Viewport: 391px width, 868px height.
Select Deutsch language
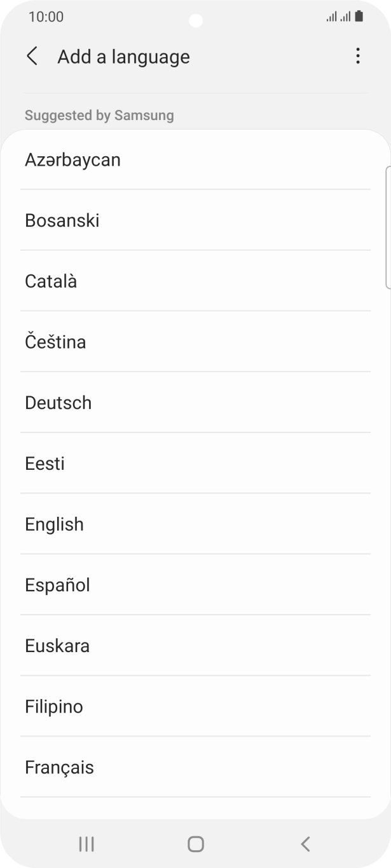[58, 403]
